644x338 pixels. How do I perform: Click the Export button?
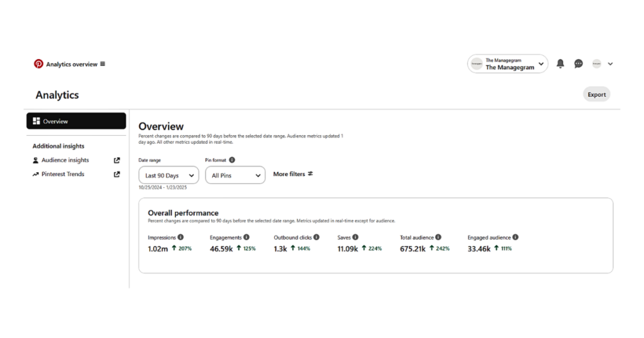(x=596, y=95)
